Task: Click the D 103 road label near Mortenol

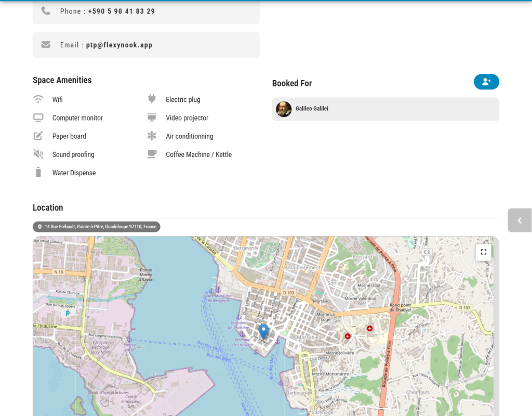Action: click(x=289, y=293)
